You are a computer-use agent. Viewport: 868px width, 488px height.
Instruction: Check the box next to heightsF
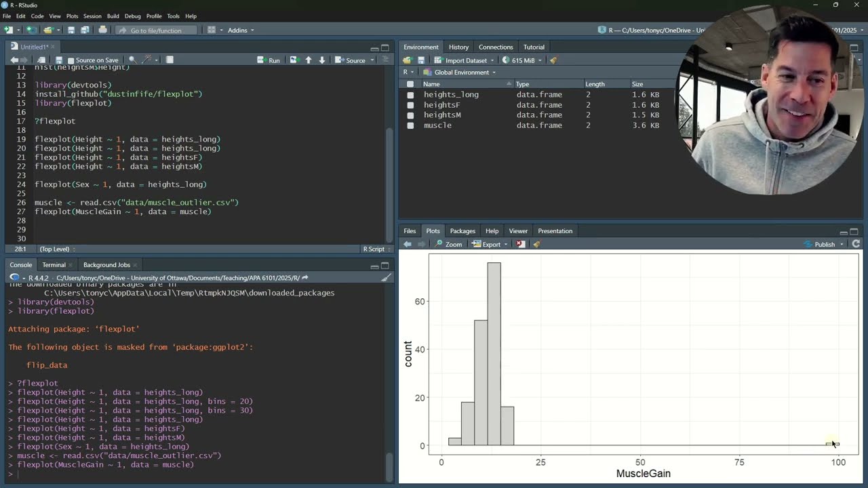(x=410, y=105)
